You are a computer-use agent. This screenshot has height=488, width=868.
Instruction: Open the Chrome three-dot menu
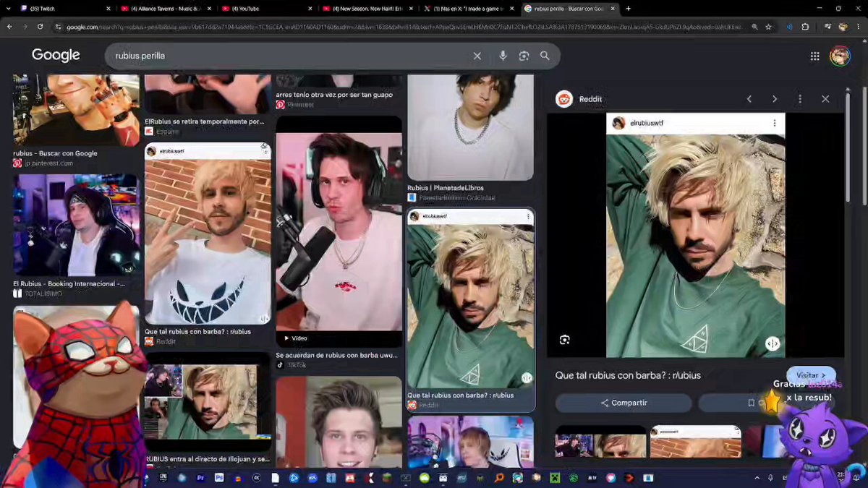click(x=860, y=27)
